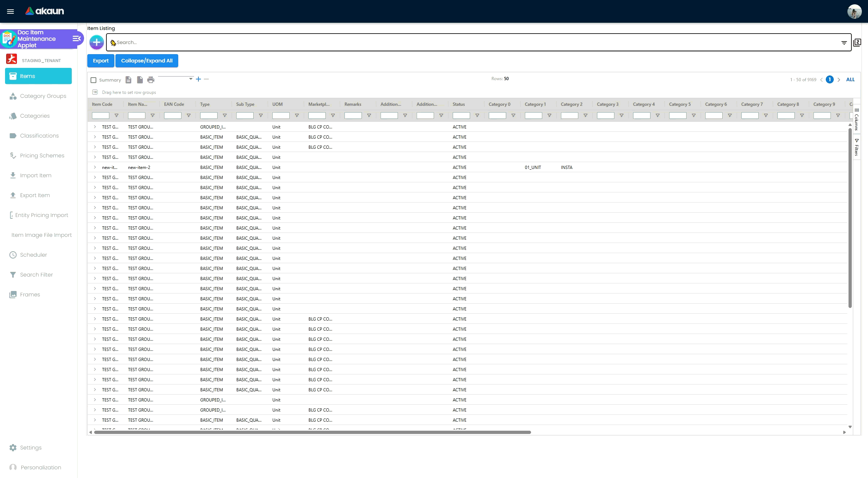Screen dimensions: 868x478
Task: Click the Type column filter funnel
Action: point(224,116)
